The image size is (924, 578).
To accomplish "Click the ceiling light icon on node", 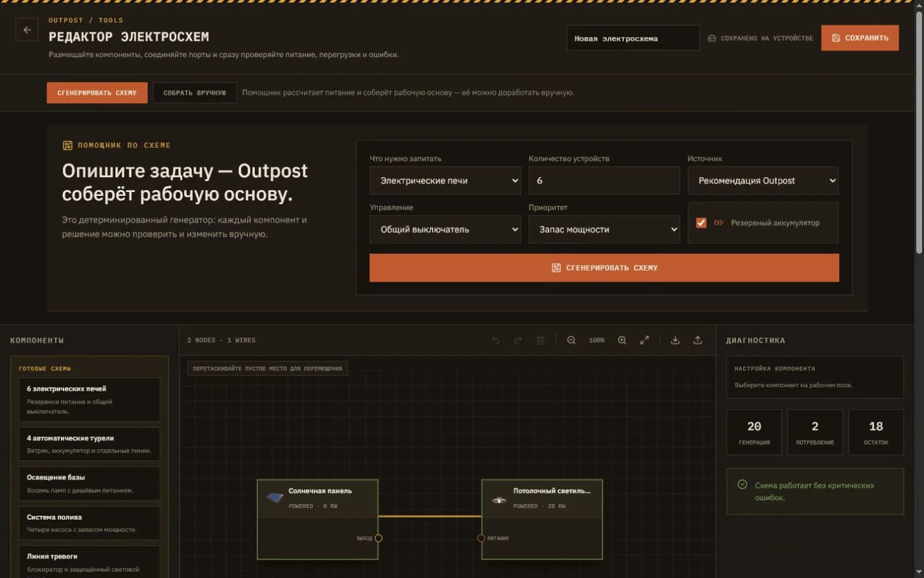I will pos(499,500).
